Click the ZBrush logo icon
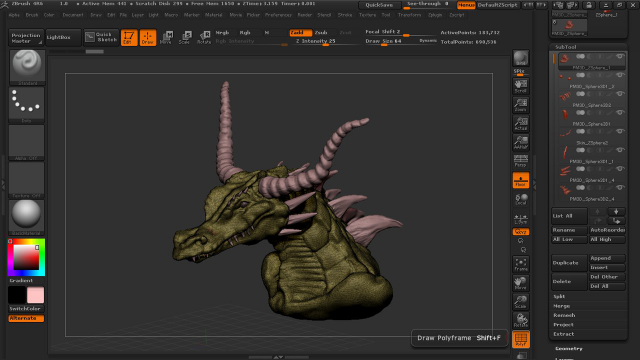This screenshot has height=360, width=640. [4, 4]
